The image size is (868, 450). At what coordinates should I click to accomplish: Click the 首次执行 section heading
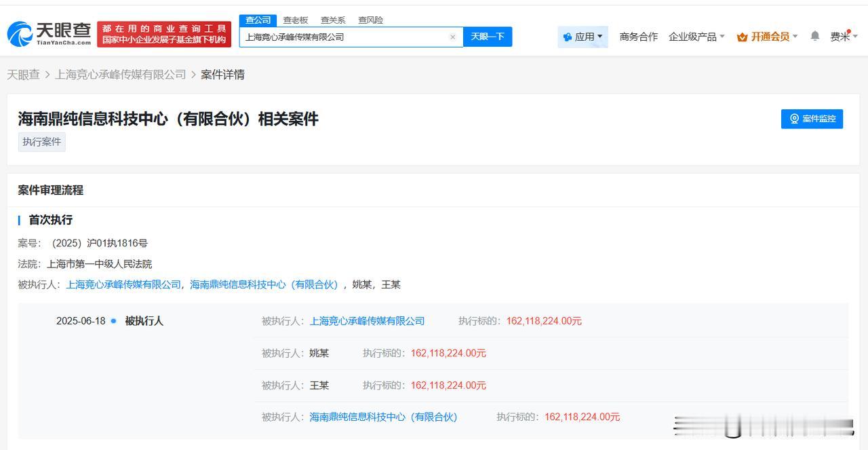click(x=50, y=220)
